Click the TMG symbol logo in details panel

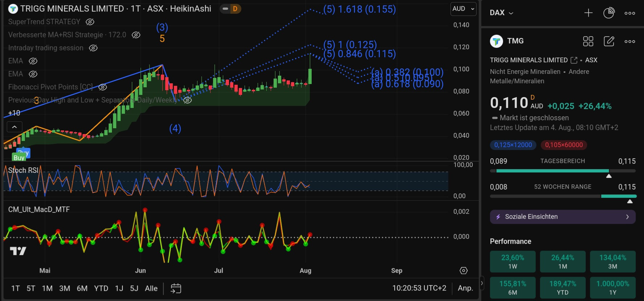click(496, 41)
